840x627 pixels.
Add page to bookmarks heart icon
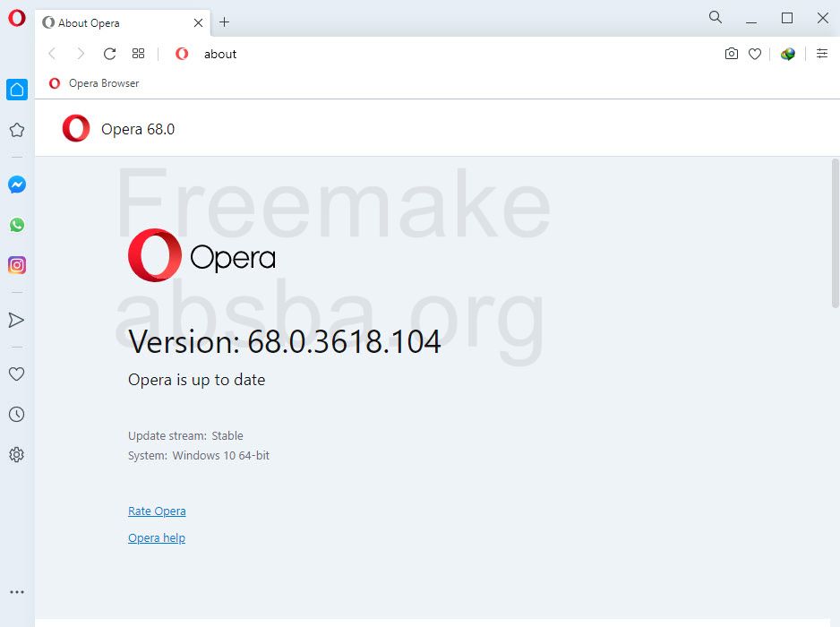[755, 54]
